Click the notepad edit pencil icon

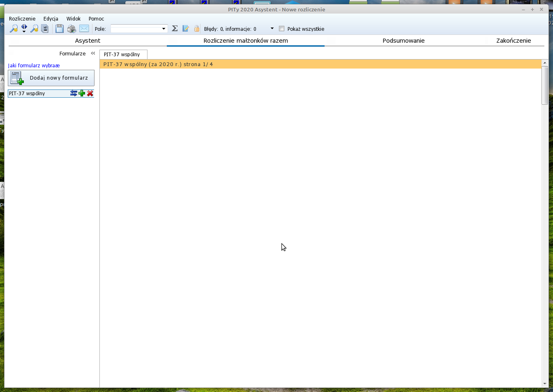coord(186,29)
